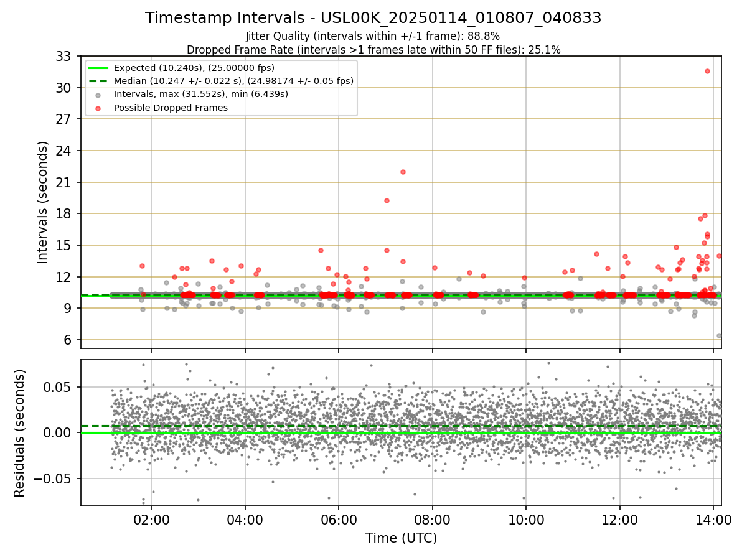Click the 14:00 time tick label

(x=713, y=519)
